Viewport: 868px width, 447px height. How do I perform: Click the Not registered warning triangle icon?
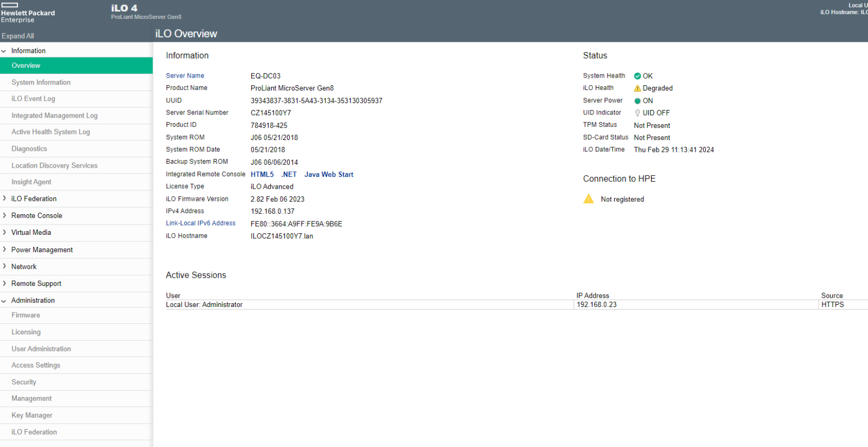pos(589,199)
